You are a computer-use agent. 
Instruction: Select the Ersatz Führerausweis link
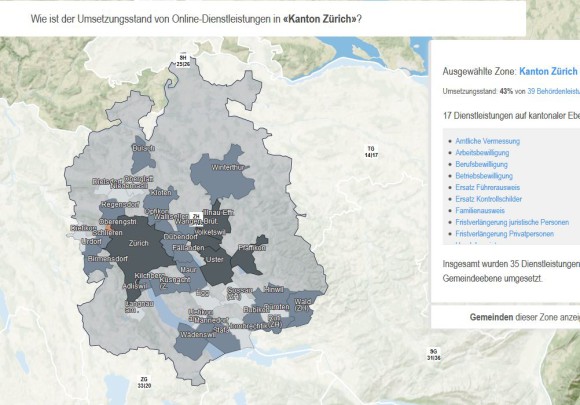pos(487,188)
